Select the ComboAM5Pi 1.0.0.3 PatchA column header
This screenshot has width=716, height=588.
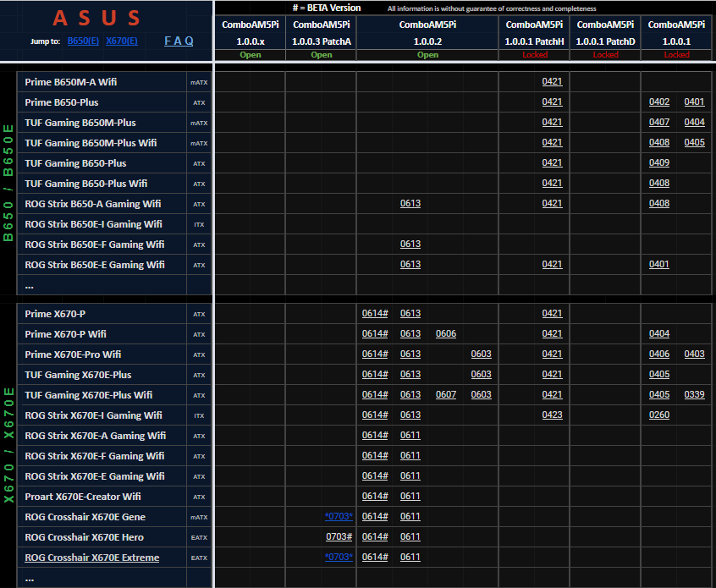click(321, 33)
